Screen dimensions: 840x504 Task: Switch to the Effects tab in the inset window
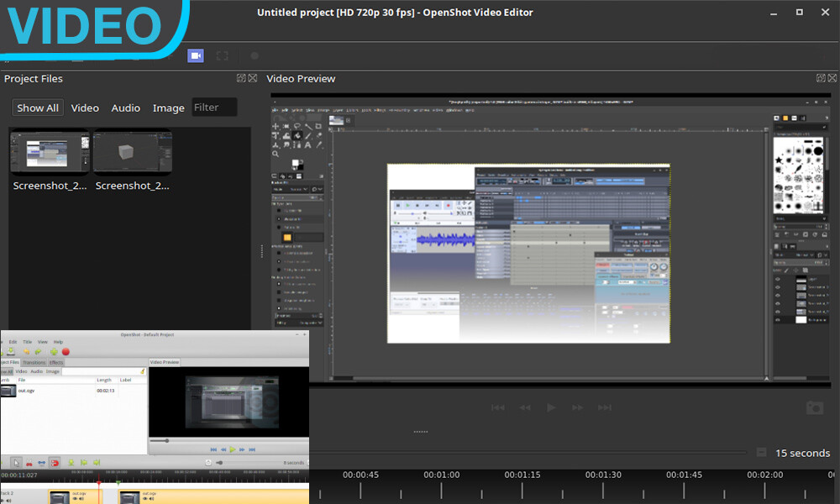click(56, 363)
